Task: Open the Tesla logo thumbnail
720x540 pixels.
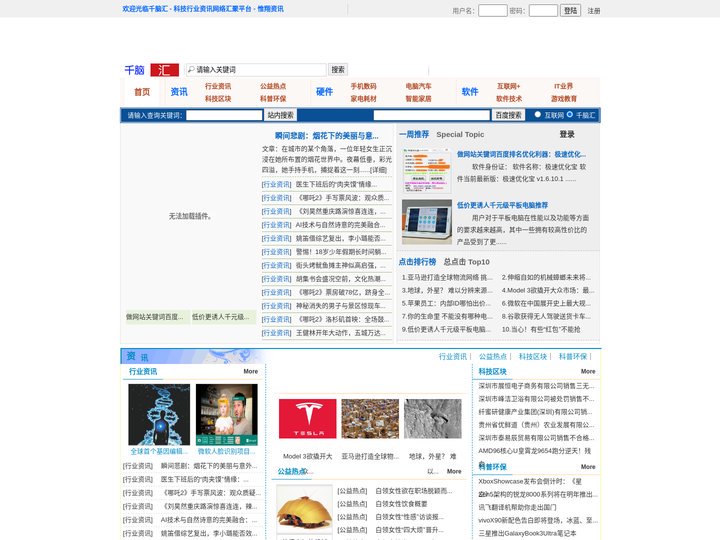Action: (308, 419)
